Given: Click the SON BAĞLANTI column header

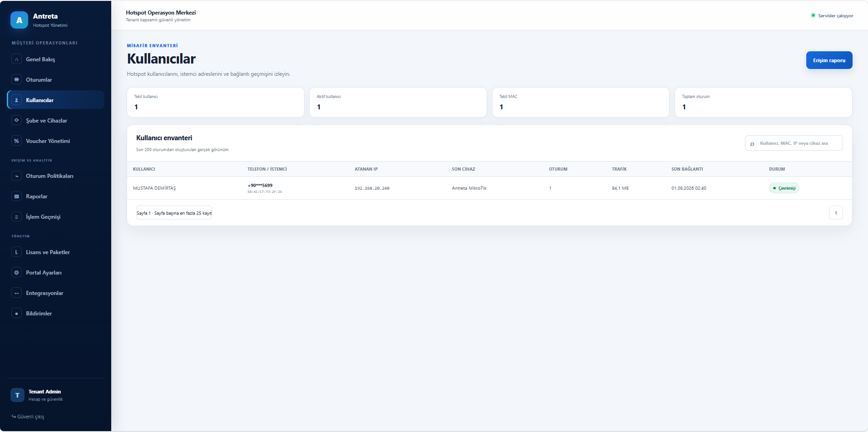Looking at the screenshot, I should click(687, 169).
